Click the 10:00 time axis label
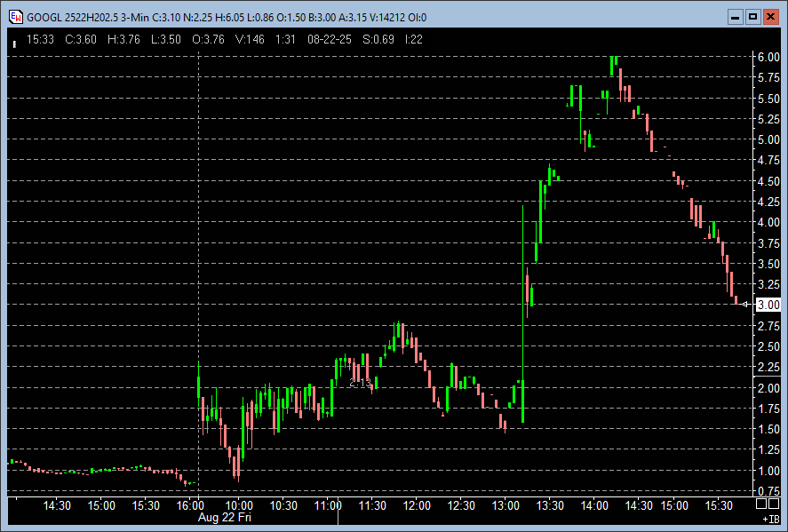 (239, 505)
